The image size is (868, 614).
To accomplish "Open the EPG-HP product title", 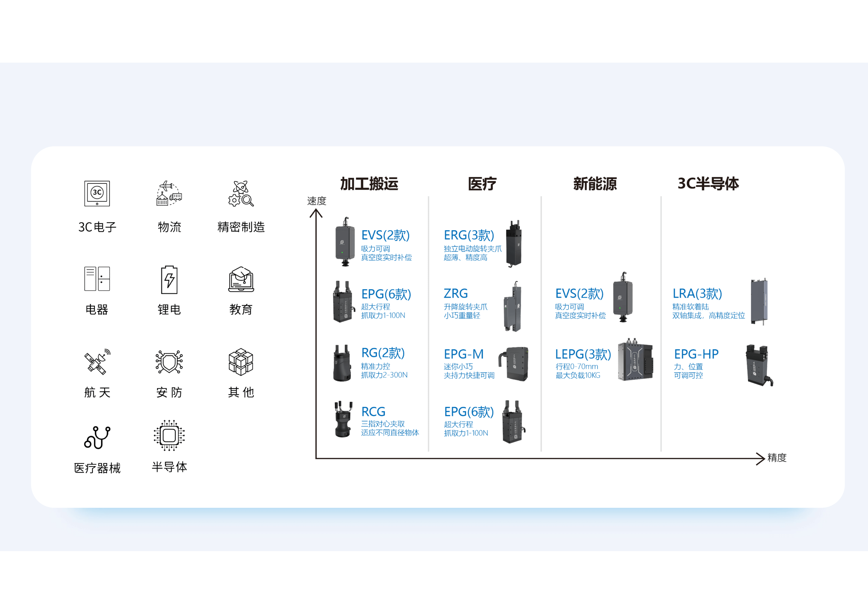I will [x=696, y=354].
